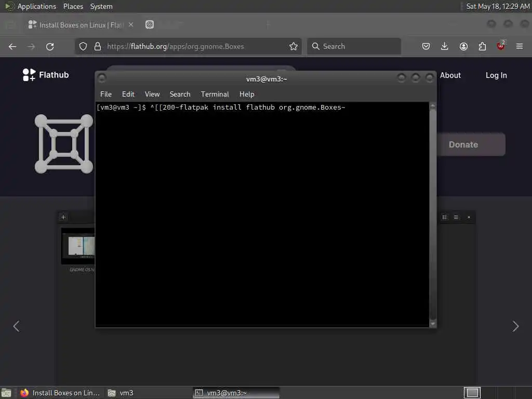Viewport: 532px width, 399px height.
Task: Switch to vm3@vm3 terminal taskbar entry
Action: click(236, 393)
